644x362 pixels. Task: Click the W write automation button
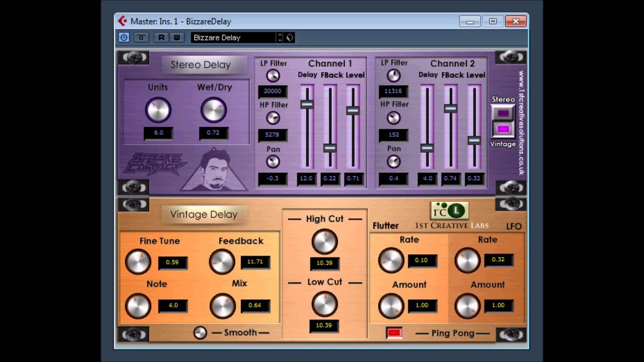177,37
